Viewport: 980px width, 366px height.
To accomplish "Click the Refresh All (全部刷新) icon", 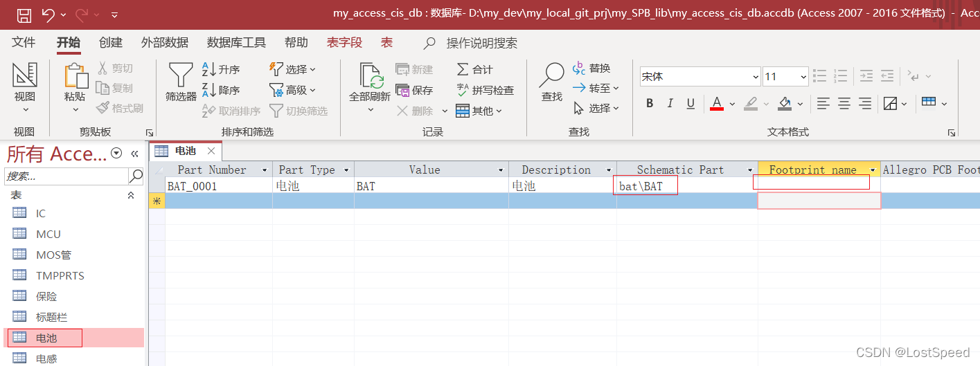I will point(370,75).
